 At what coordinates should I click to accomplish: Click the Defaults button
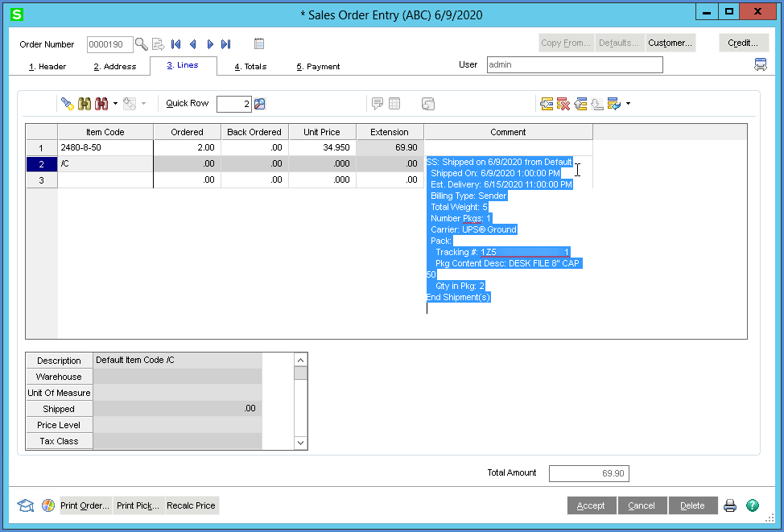click(619, 43)
